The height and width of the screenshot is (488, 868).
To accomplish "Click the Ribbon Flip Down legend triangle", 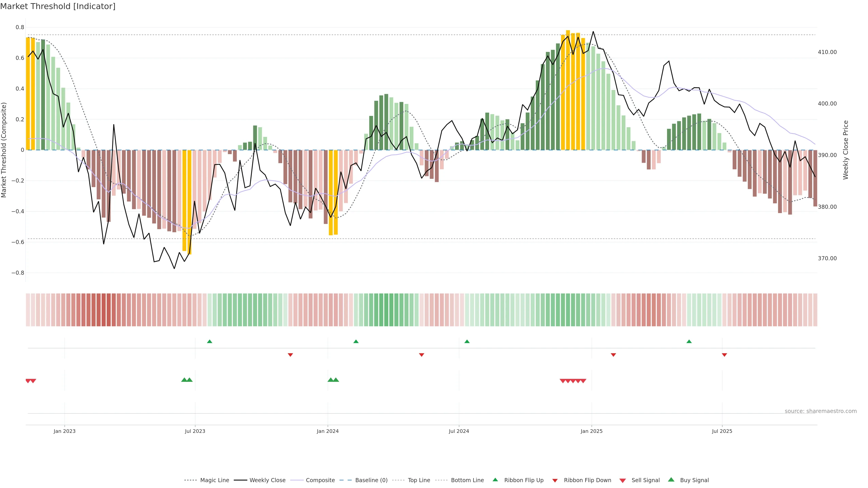I will [555, 480].
